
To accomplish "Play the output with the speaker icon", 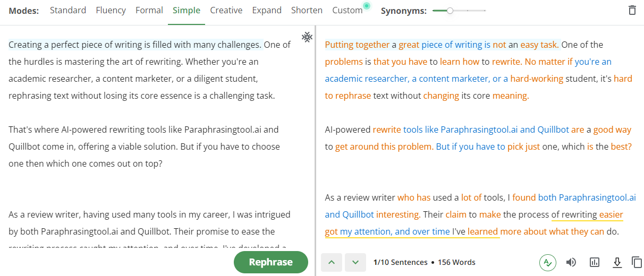I will click(571, 262).
